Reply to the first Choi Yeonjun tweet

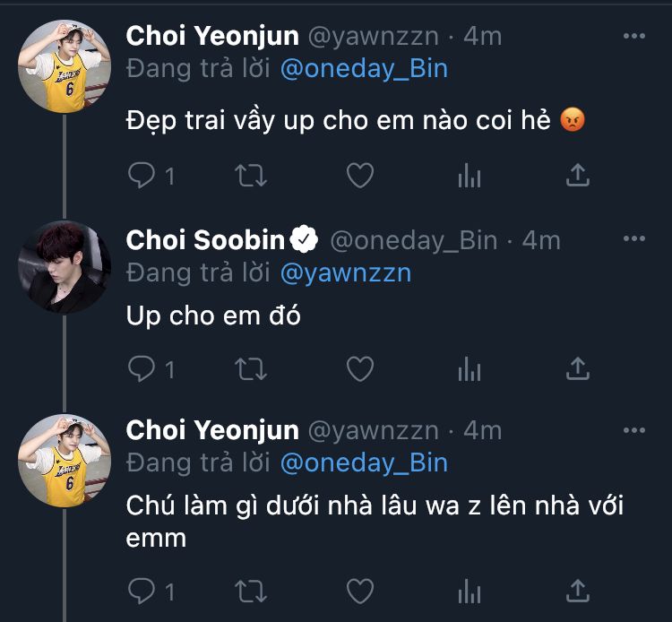tap(142, 176)
